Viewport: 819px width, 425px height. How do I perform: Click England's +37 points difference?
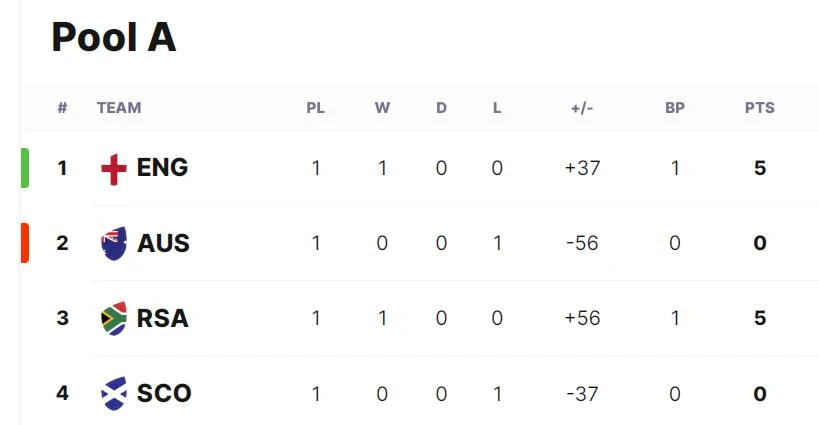[582, 168]
